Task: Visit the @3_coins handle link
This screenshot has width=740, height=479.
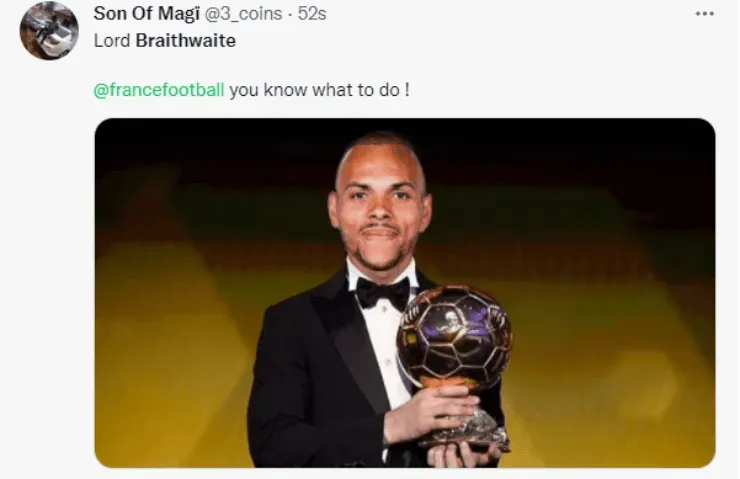Action: point(243,14)
